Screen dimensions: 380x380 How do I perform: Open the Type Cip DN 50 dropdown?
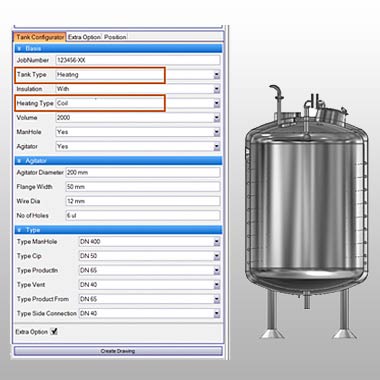click(x=149, y=256)
